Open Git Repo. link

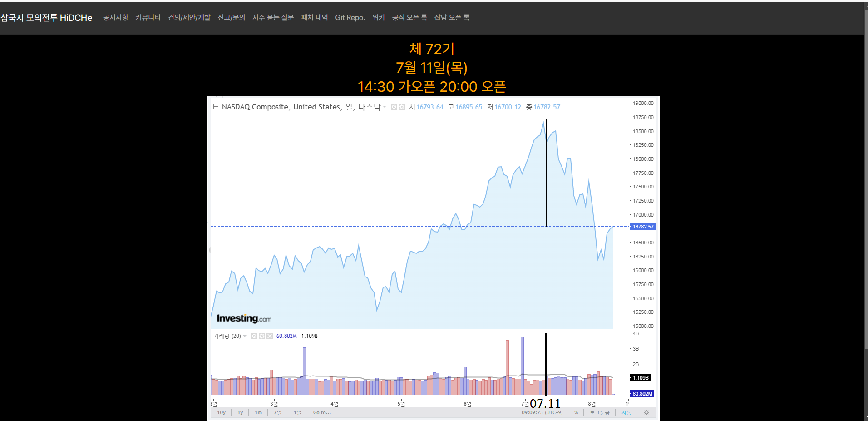(350, 17)
